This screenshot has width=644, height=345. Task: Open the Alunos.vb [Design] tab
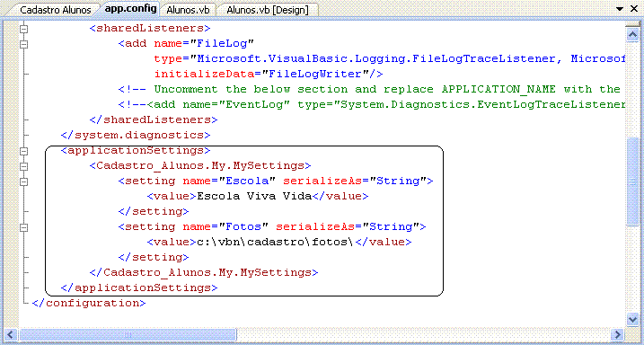268,10
